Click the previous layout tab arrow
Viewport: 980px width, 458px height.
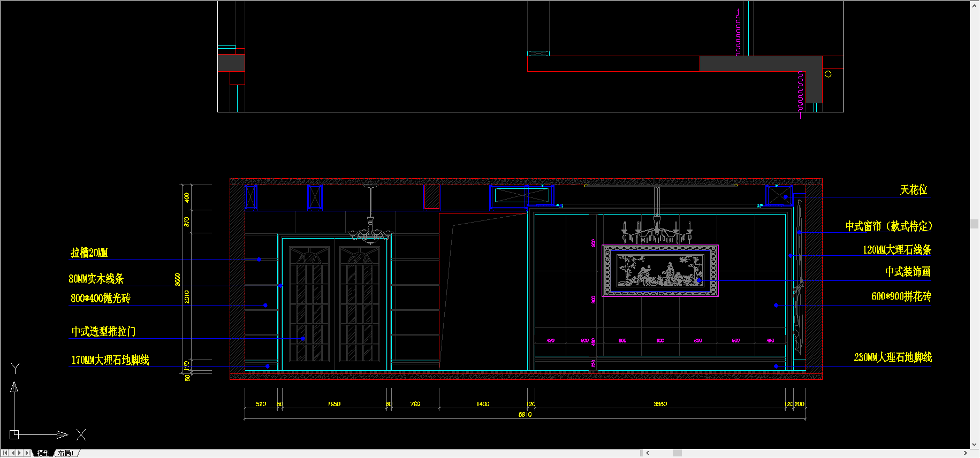13,453
